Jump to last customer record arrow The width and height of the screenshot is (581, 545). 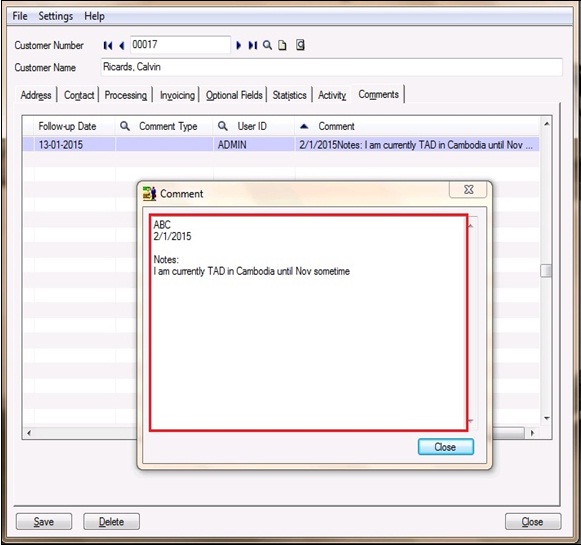click(x=252, y=46)
